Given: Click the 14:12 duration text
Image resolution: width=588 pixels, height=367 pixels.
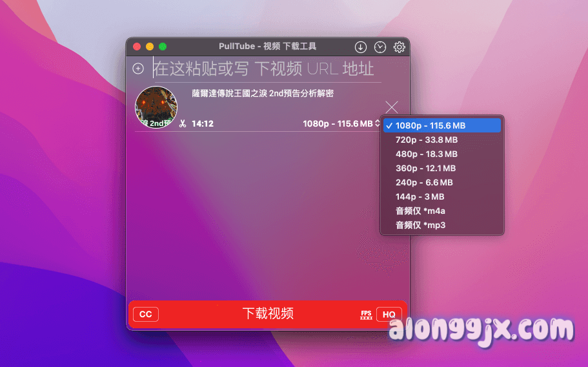Looking at the screenshot, I should tap(203, 124).
